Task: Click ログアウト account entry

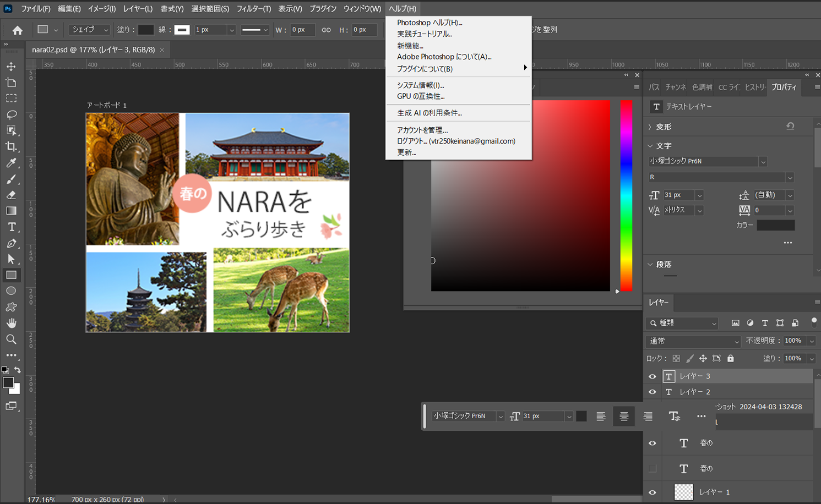Action: [456, 141]
